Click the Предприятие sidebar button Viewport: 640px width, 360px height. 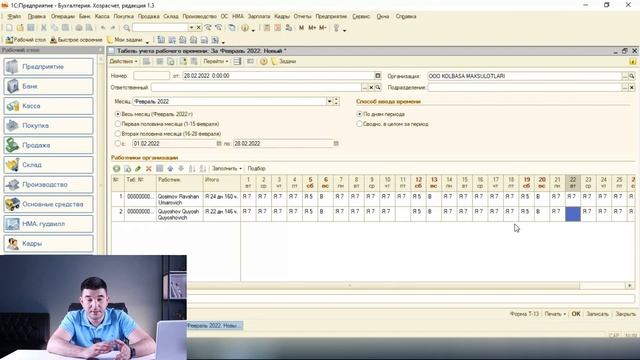coord(49,67)
